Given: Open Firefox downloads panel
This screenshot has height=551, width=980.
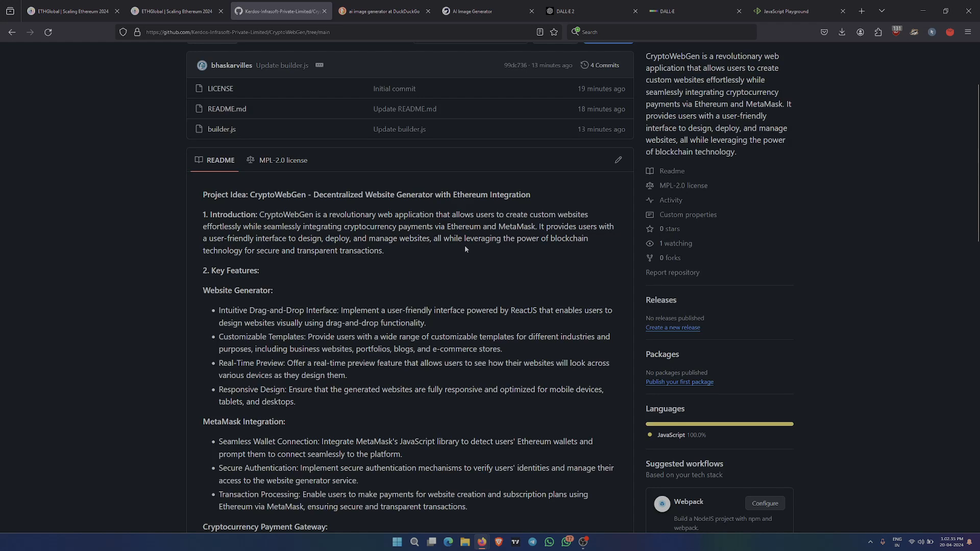Looking at the screenshot, I should (842, 32).
